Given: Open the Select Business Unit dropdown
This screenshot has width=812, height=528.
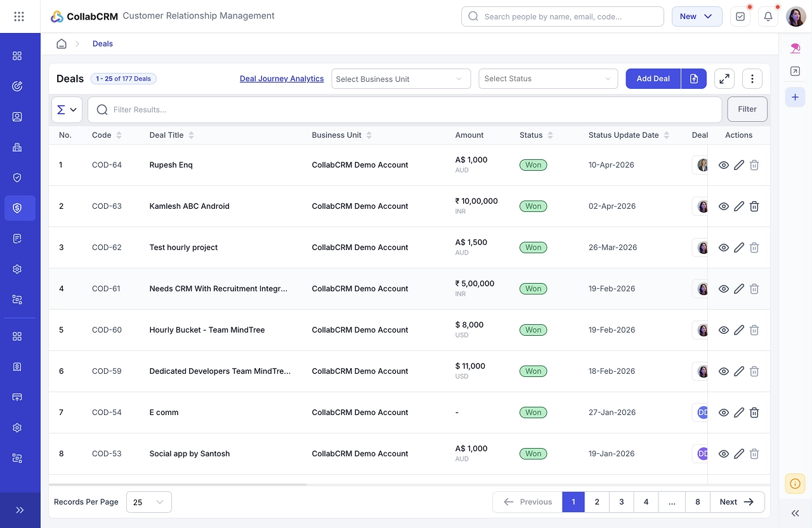Looking at the screenshot, I should pos(401,79).
